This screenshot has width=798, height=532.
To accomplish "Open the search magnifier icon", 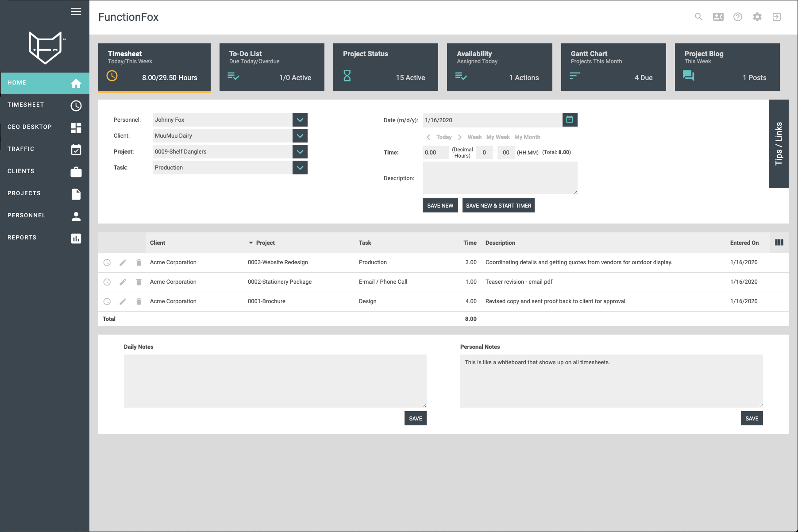I will (x=698, y=17).
